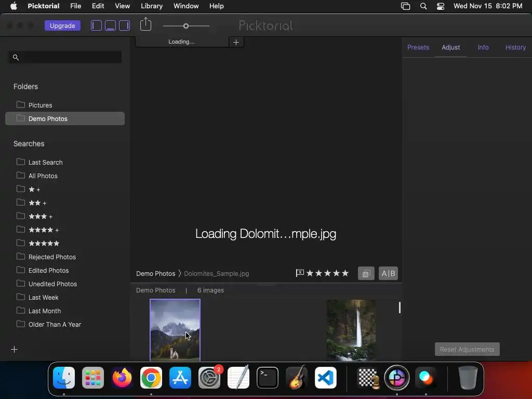532x399 pixels.
Task: Click the copy adjustments icon button
Action: tap(366, 273)
